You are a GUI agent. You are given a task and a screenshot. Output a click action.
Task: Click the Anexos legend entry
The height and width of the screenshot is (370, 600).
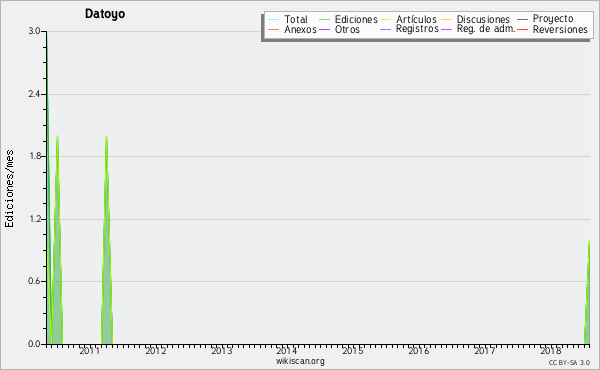292,29
